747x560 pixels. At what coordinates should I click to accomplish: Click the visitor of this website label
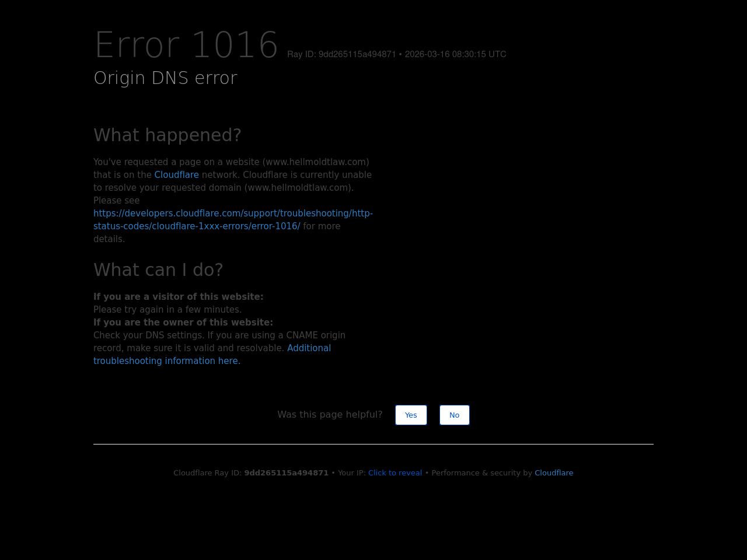click(x=178, y=297)
